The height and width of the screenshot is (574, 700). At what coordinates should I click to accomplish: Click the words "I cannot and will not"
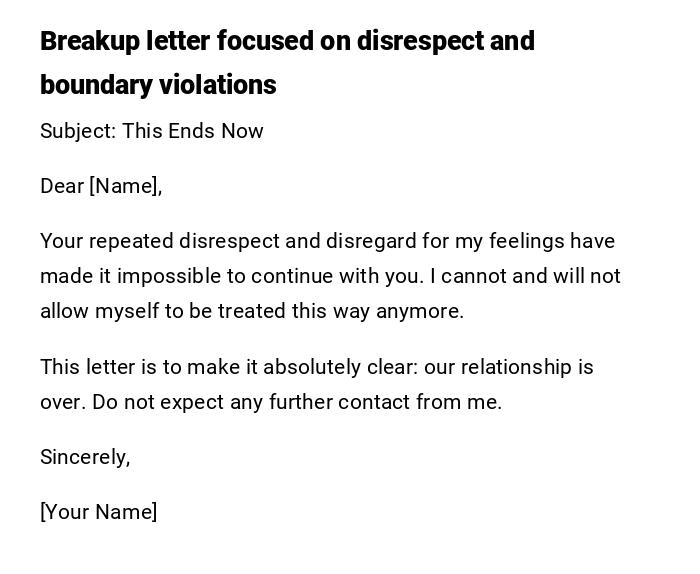coord(525,276)
